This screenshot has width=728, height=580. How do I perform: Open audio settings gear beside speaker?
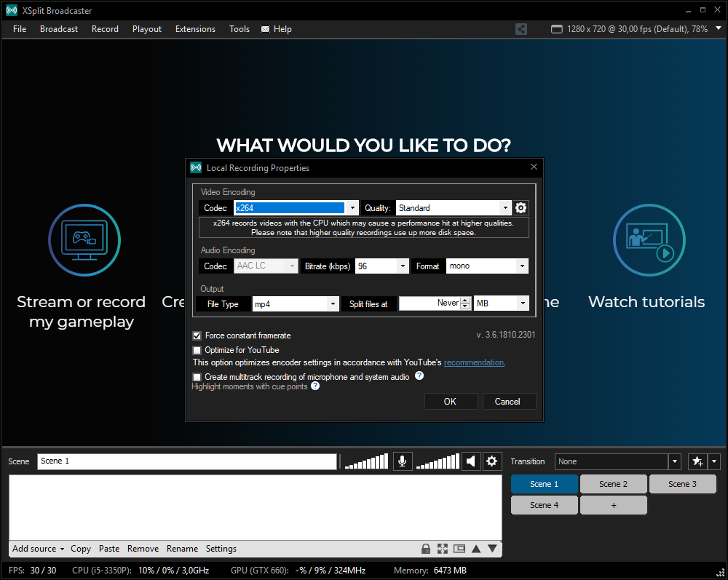tap(492, 461)
